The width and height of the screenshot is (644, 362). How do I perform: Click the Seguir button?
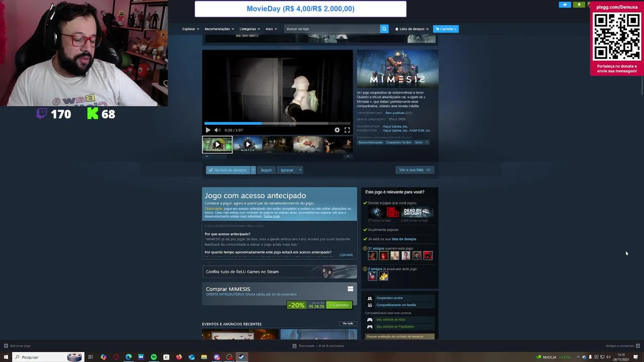point(266,170)
